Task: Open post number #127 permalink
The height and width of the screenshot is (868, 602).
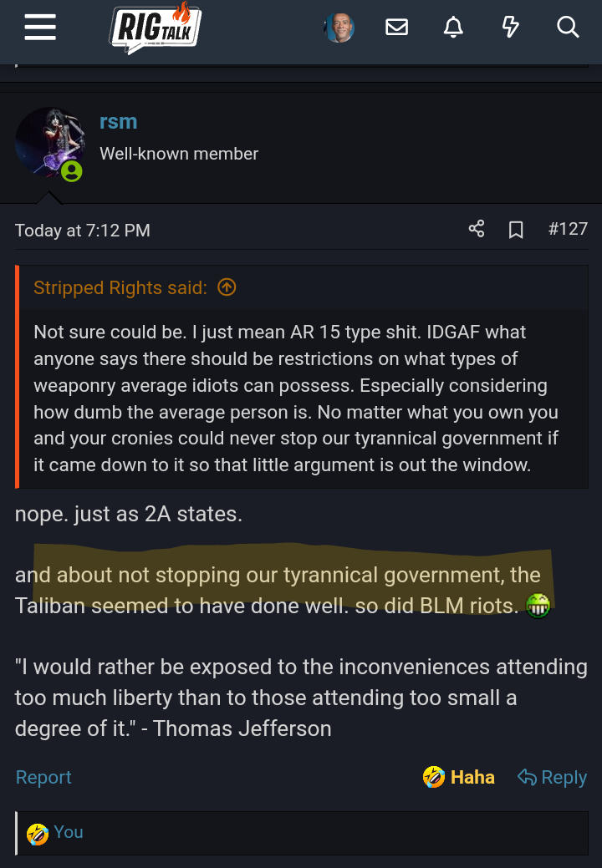Action: (568, 229)
